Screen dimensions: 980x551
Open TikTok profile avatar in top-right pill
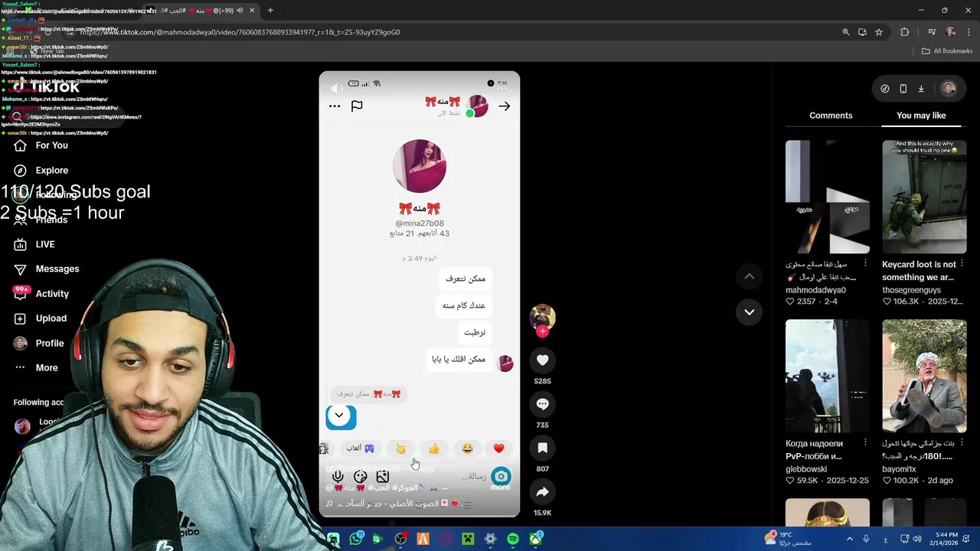click(948, 89)
